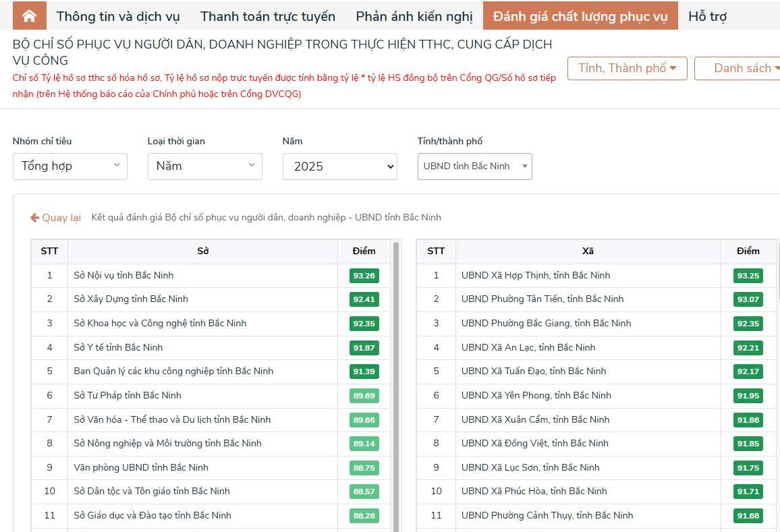Screen dimensions: 780x532
Task: Click the 89.69 score badge of Sở Tư Pháp
Action: coord(364,396)
